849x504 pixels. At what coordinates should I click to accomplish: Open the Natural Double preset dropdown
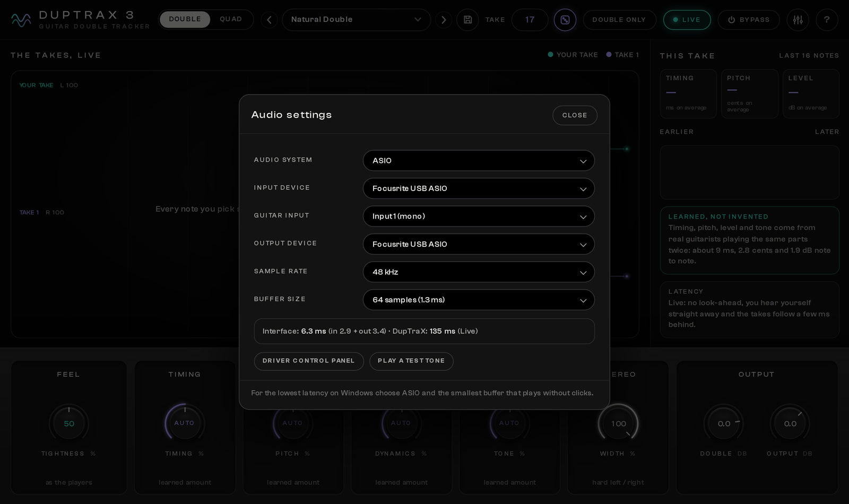(356, 20)
